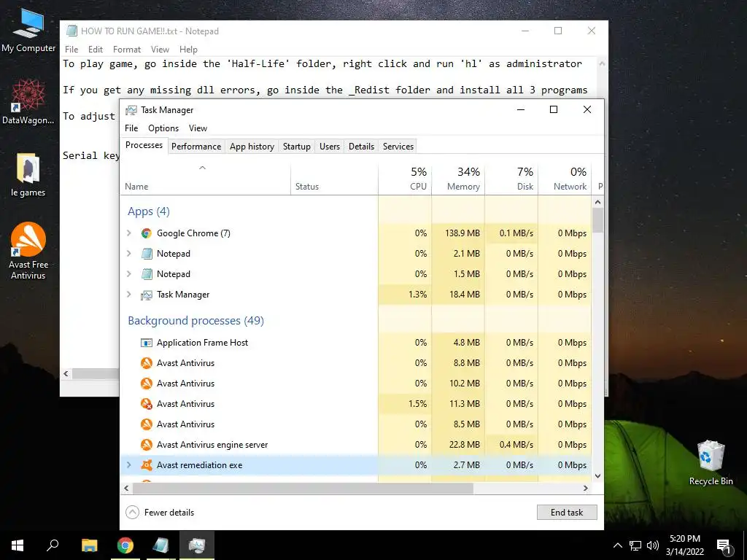Screen dimensions: 747x560
Task: Click the Task Manager title bar icon
Action: coord(131,110)
